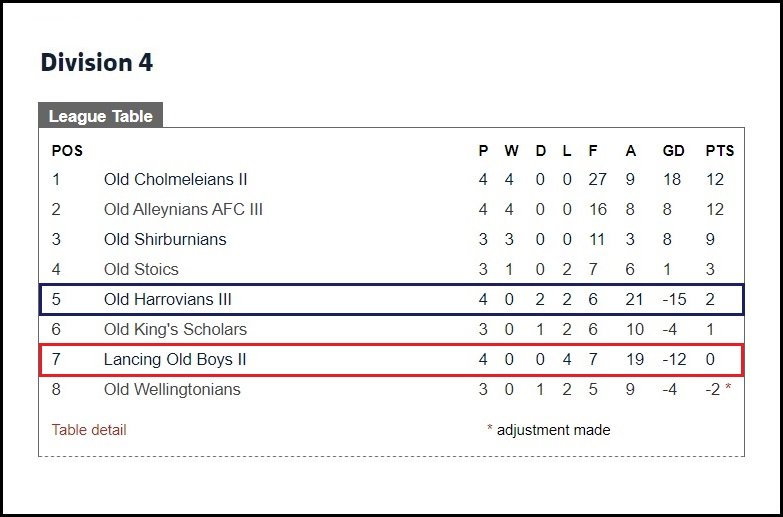Click the Old Shirburnians team name
This screenshot has height=517, width=783.
[x=165, y=239]
